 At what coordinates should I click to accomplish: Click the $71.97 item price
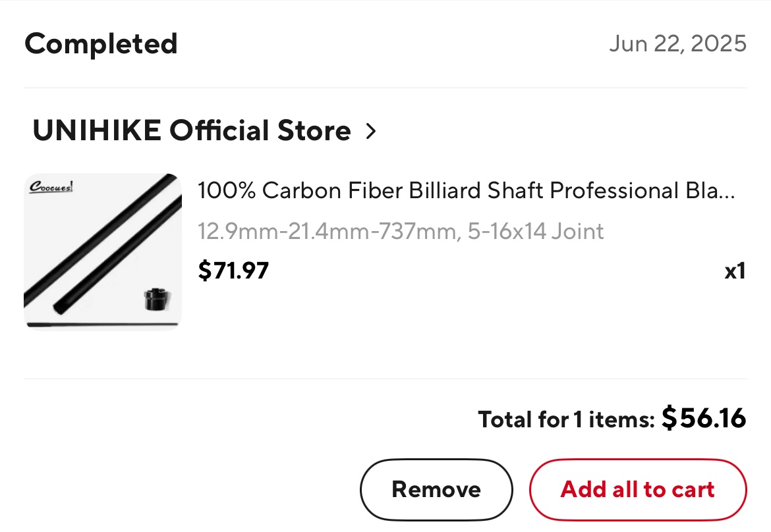tap(233, 271)
